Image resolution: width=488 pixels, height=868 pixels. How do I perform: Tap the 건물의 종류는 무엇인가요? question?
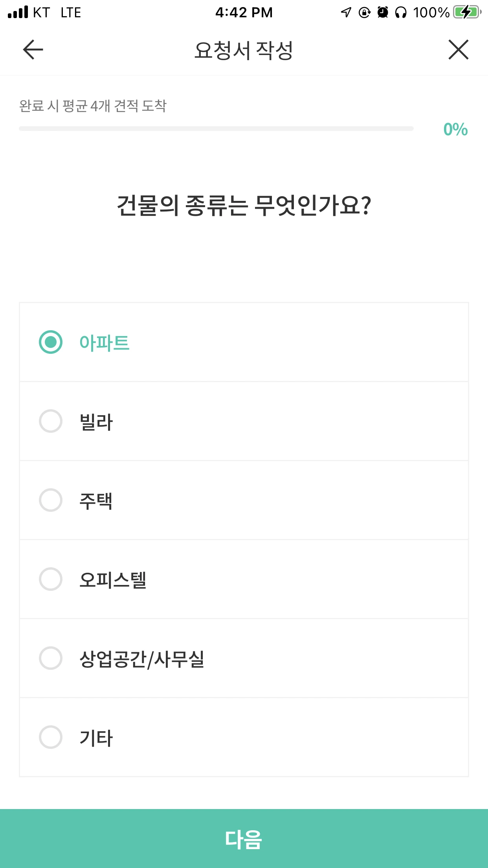244,206
